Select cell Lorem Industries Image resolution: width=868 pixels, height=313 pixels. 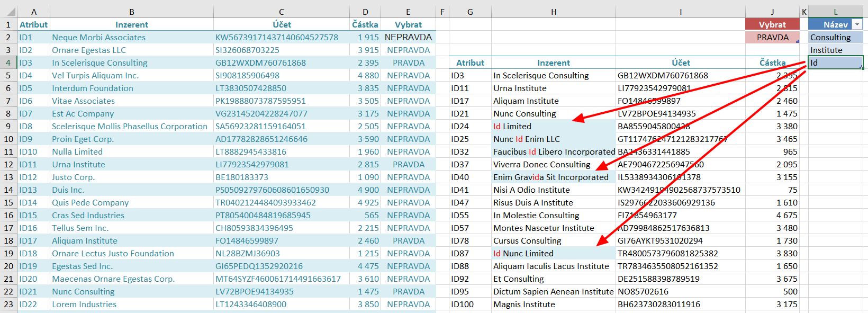pyautogui.click(x=132, y=304)
